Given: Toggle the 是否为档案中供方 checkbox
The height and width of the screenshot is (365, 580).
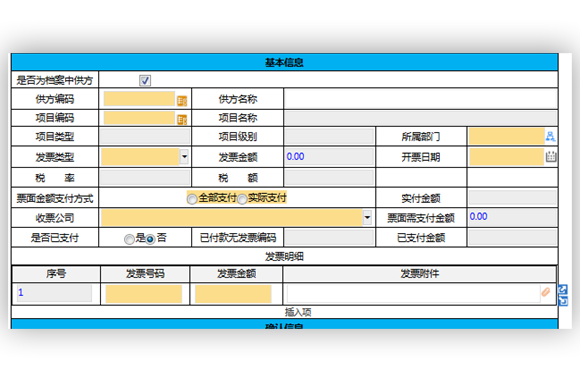Looking at the screenshot, I should [145, 80].
